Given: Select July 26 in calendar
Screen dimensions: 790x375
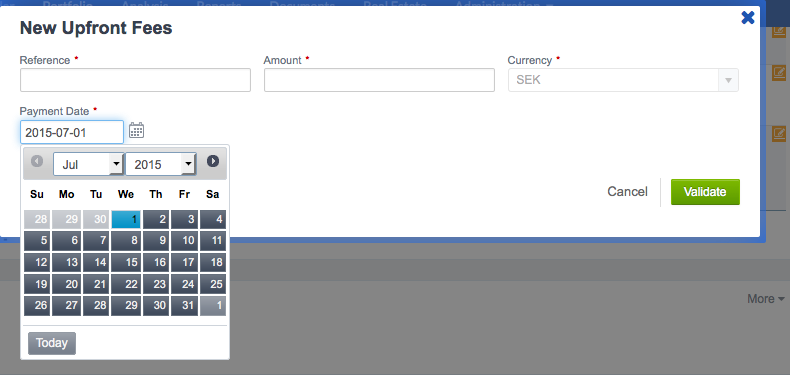Looking at the screenshot, I should click(37, 306).
